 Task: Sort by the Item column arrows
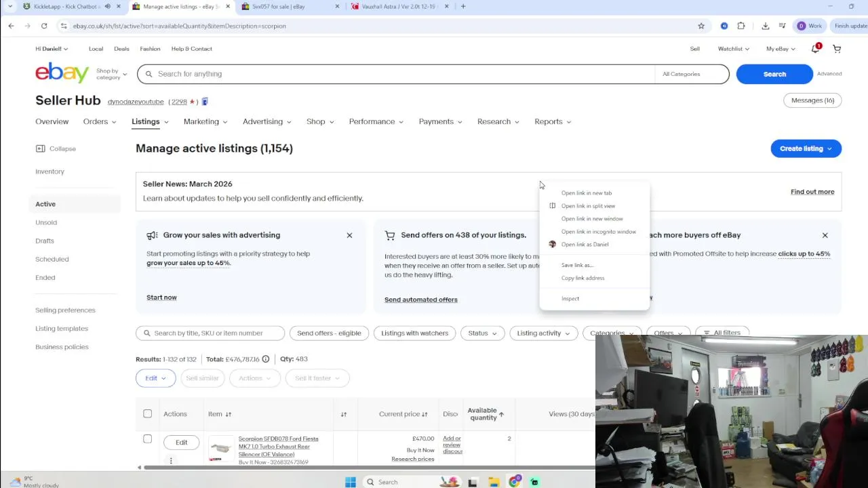pos(229,414)
